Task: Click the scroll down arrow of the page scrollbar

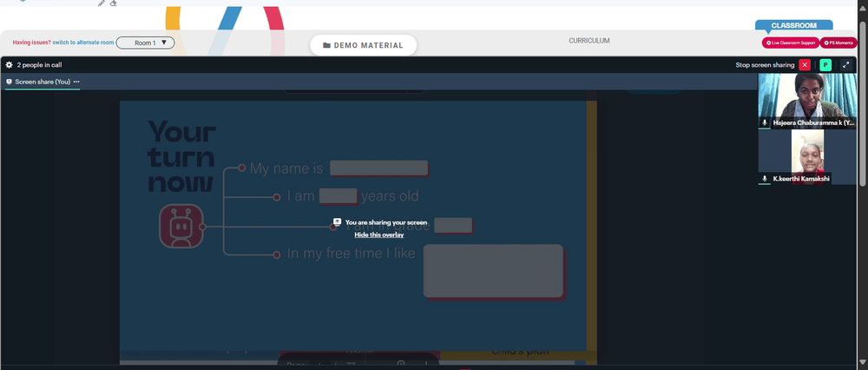Action: pos(863,363)
